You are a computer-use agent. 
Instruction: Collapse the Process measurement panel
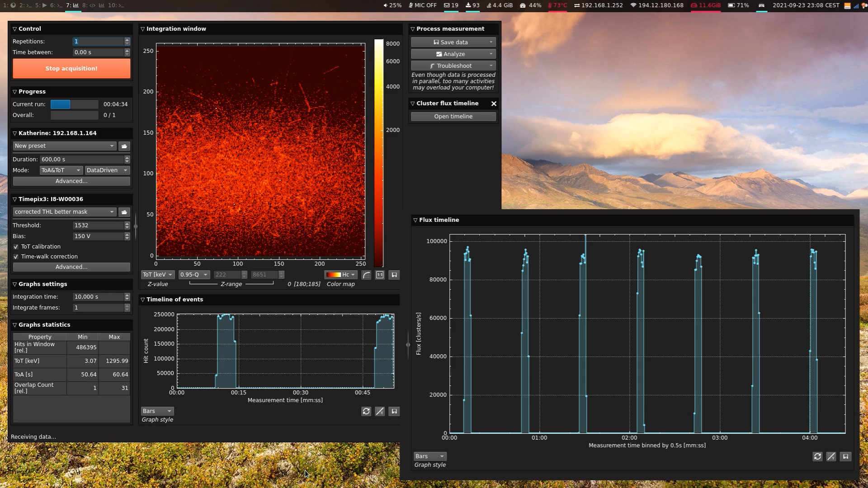(x=412, y=29)
